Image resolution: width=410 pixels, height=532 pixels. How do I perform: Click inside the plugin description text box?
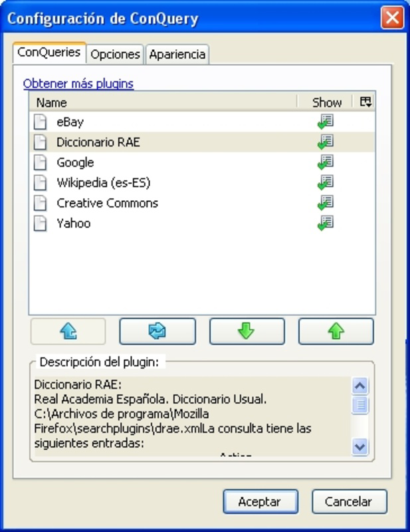point(193,416)
